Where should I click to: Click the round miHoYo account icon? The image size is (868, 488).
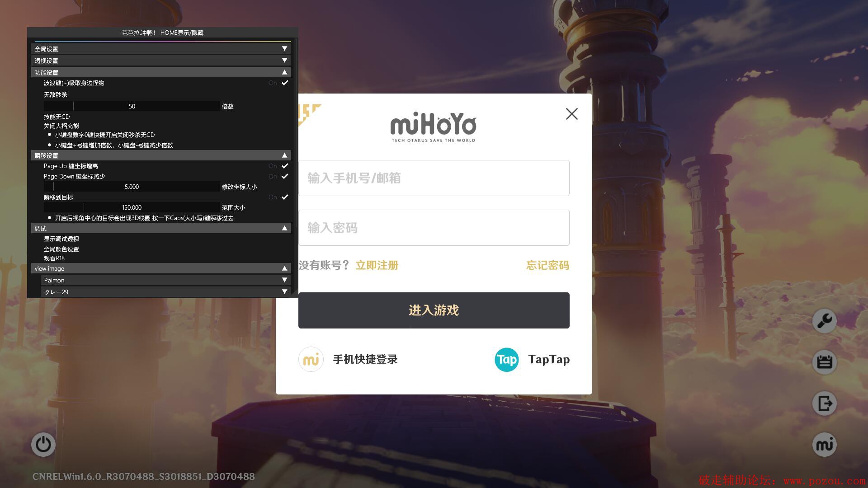(x=824, y=445)
